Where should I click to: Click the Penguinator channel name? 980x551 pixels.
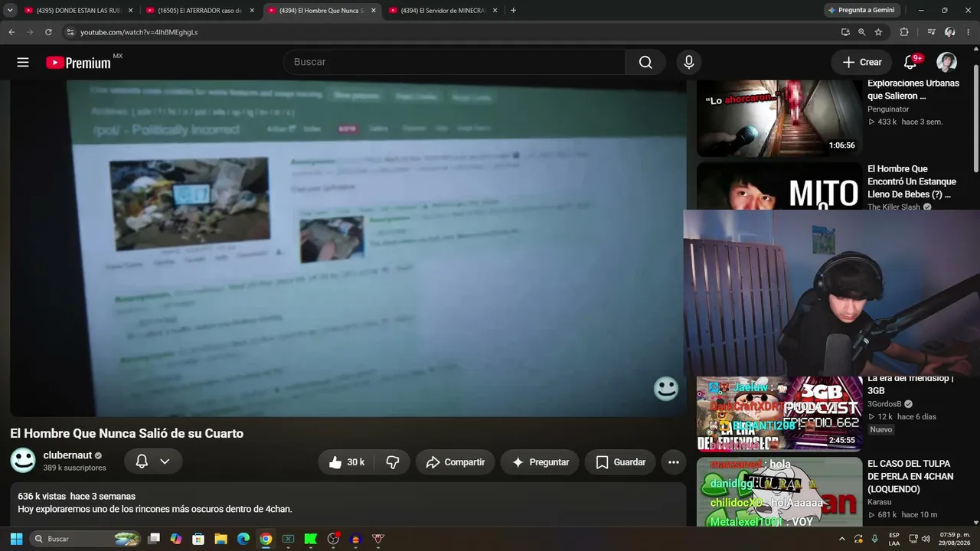point(888,109)
